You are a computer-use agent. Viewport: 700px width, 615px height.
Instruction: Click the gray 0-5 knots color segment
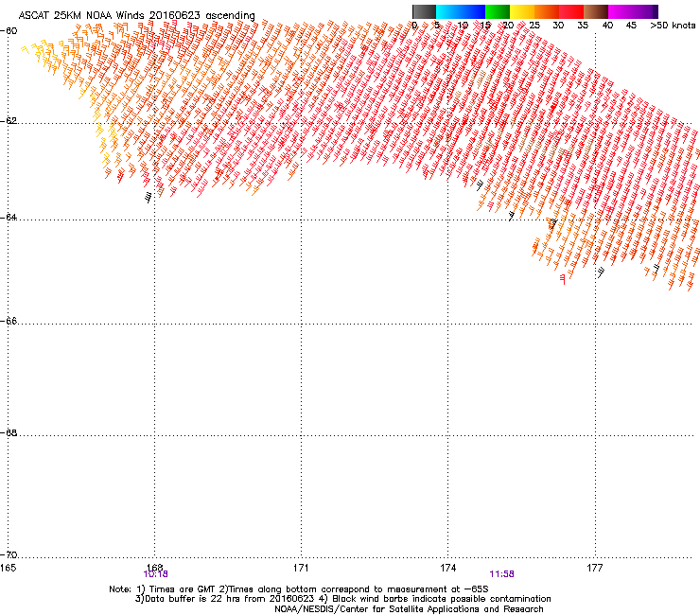[x=424, y=11]
